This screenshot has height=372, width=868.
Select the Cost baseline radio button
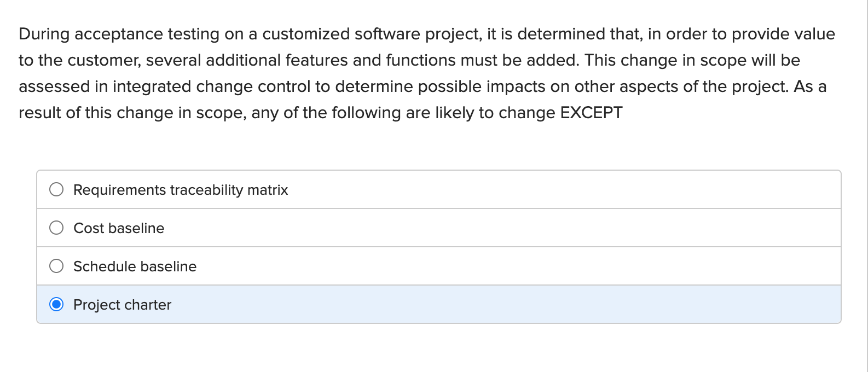(56, 228)
